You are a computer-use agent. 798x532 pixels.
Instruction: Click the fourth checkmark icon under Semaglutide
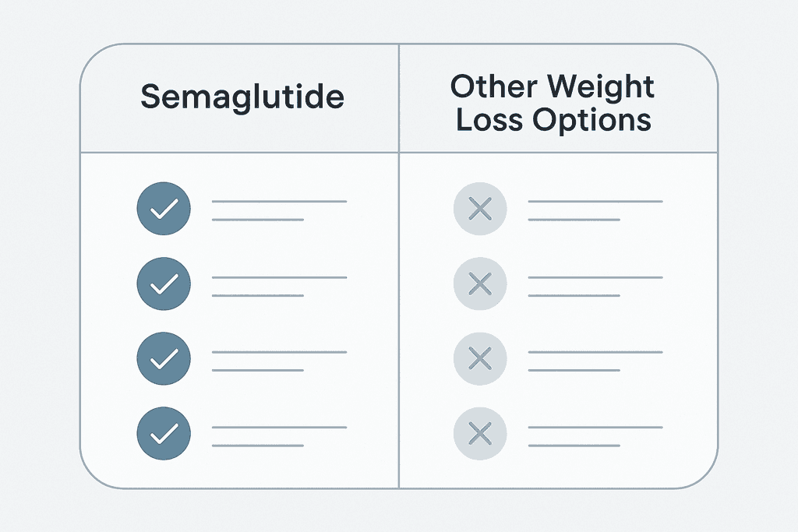pyautogui.click(x=164, y=433)
